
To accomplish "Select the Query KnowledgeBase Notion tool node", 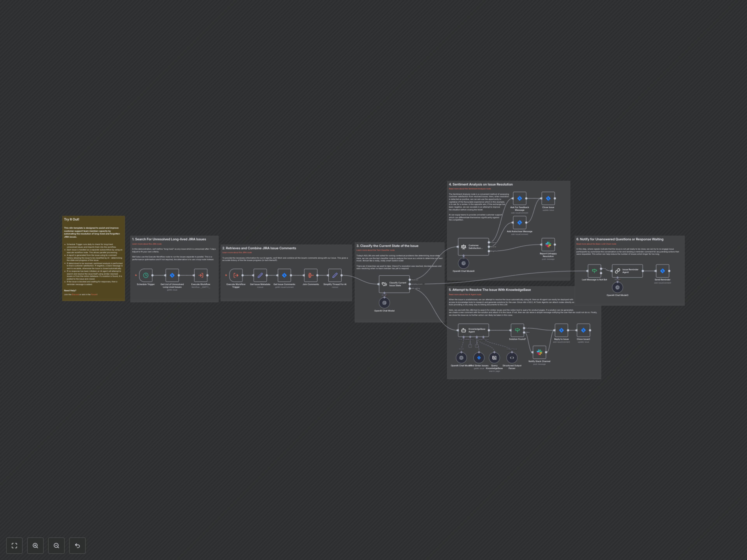I will [x=495, y=357].
